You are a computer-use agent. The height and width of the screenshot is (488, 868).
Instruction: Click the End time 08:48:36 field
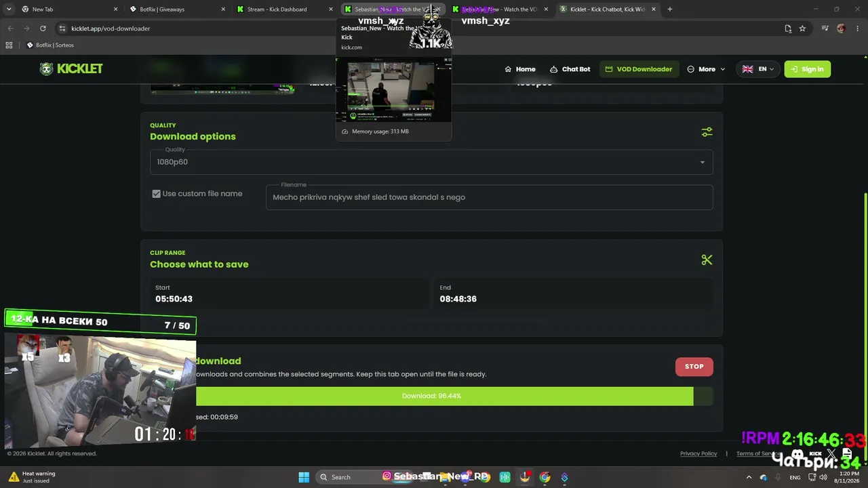(574, 293)
